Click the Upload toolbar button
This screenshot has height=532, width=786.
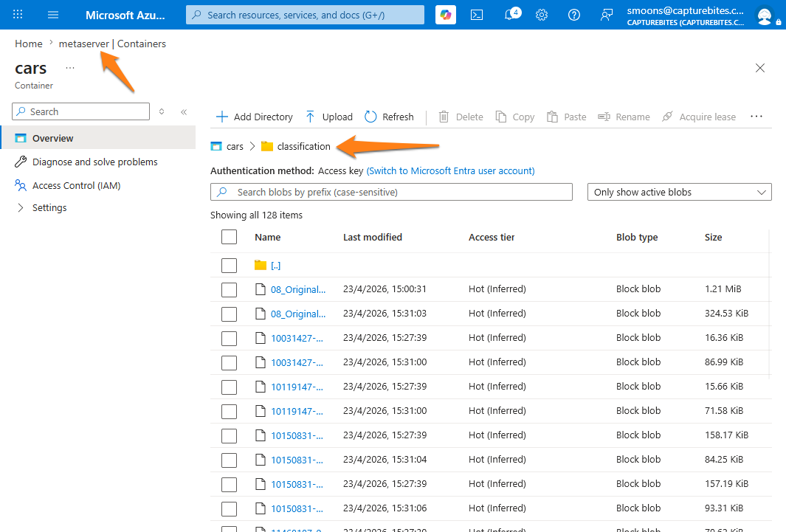pyautogui.click(x=329, y=117)
